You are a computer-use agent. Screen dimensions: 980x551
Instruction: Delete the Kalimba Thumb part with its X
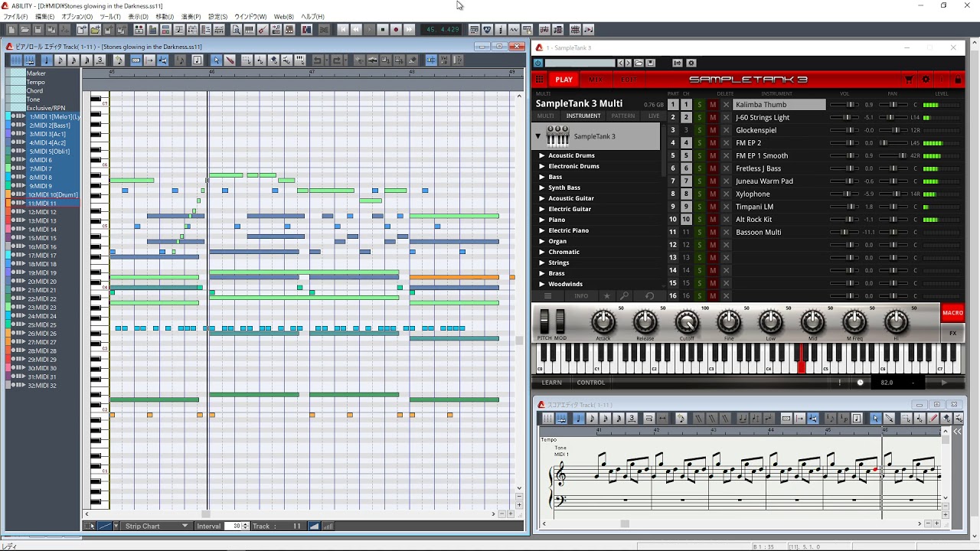pyautogui.click(x=727, y=105)
